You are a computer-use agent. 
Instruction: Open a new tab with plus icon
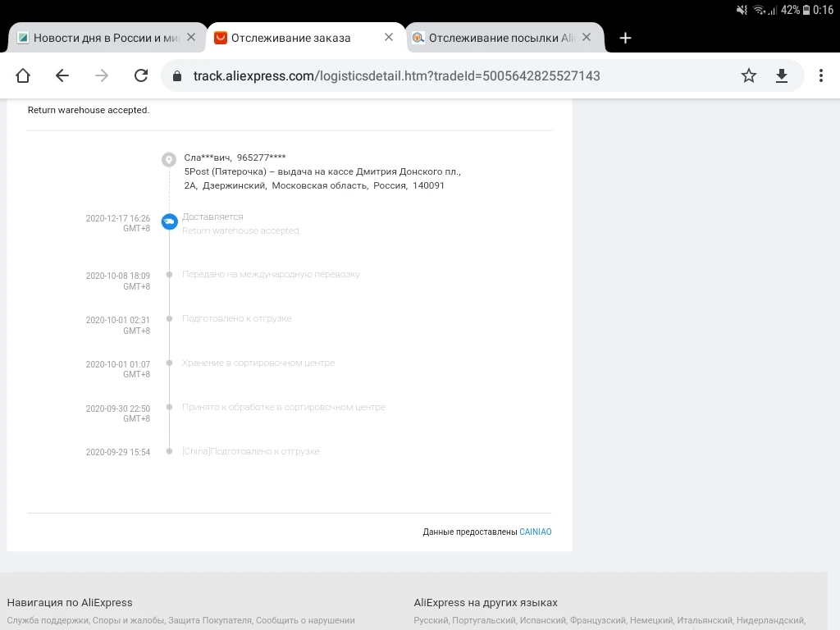click(625, 38)
